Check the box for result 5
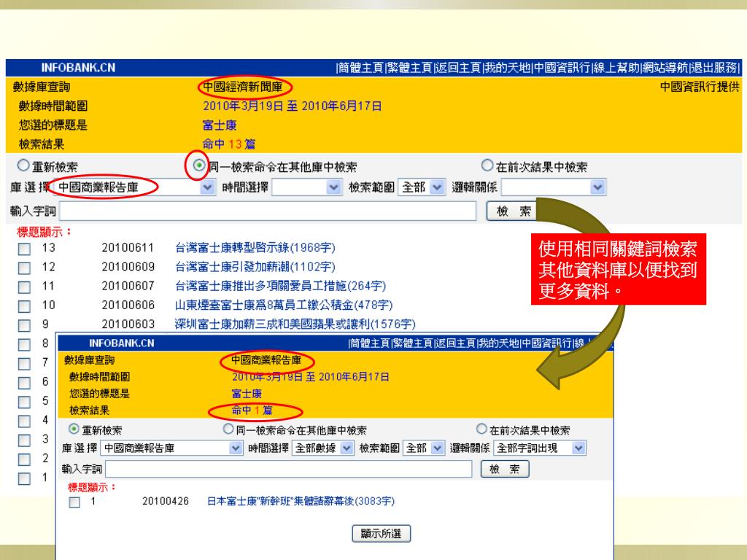The width and height of the screenshot is (747, 560). tap(24, 402)
